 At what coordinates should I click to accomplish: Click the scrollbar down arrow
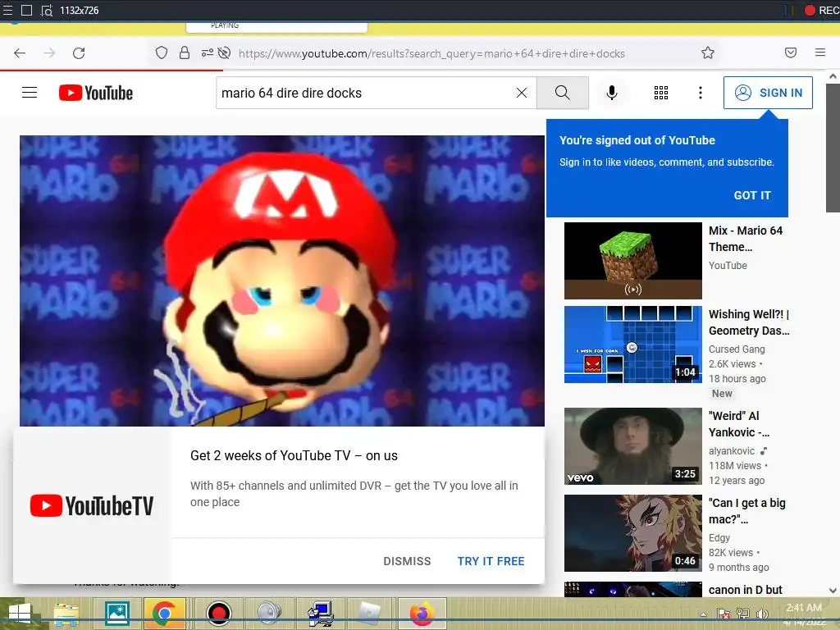(x=833, y=591)
